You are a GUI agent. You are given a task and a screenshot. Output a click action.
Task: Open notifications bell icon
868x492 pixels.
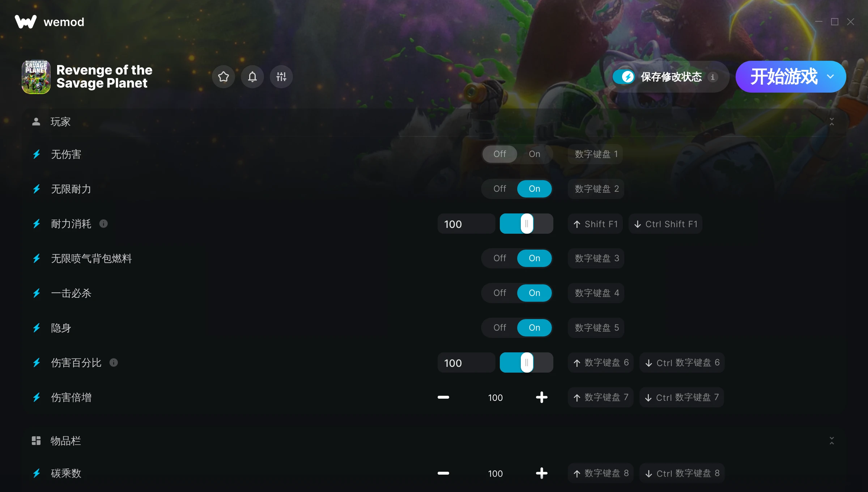tap(252, 77)
